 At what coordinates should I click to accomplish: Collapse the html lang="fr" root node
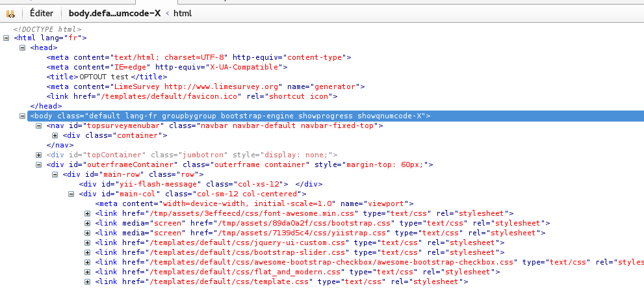[7, 38]
